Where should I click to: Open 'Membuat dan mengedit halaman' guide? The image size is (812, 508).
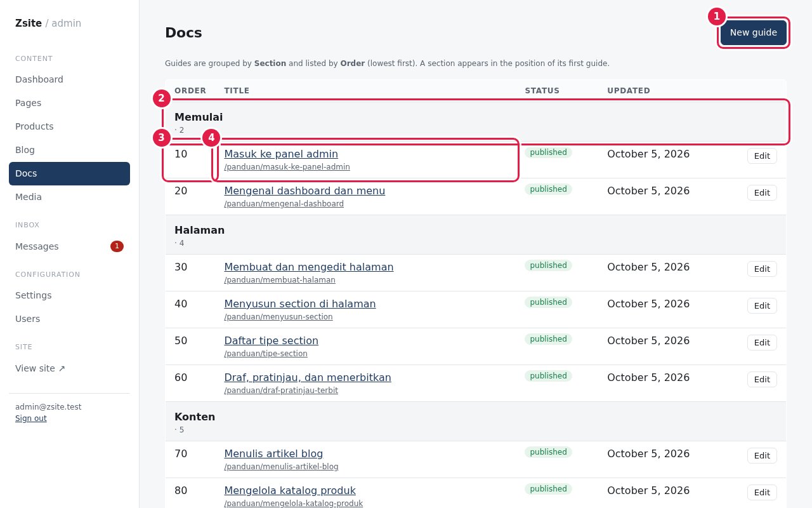tap(309, 267)
